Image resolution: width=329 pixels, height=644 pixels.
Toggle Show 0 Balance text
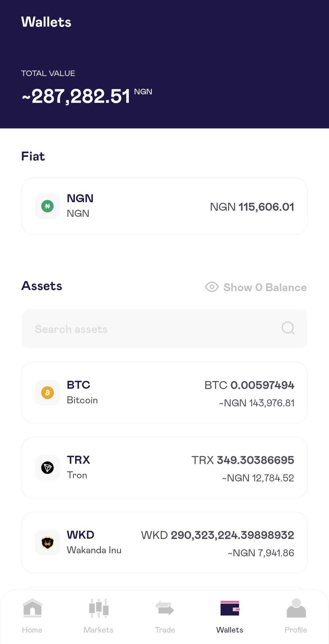tap(265, 287)
